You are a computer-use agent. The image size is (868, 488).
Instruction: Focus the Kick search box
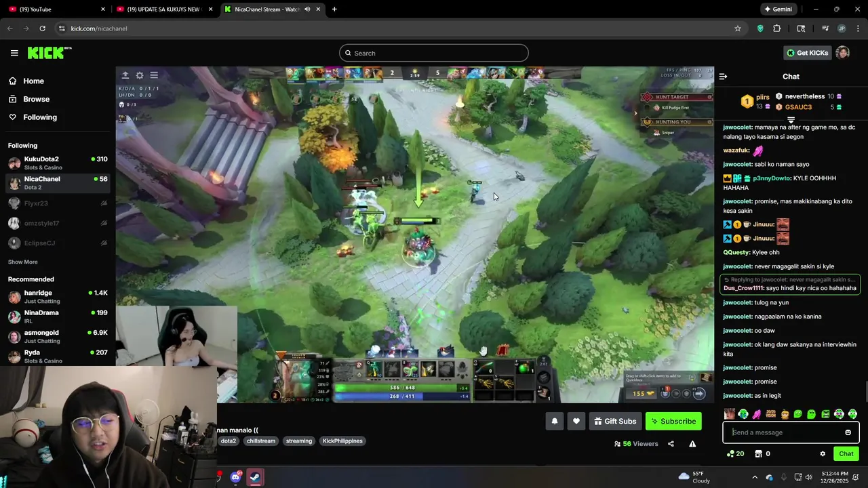(434, 53)
